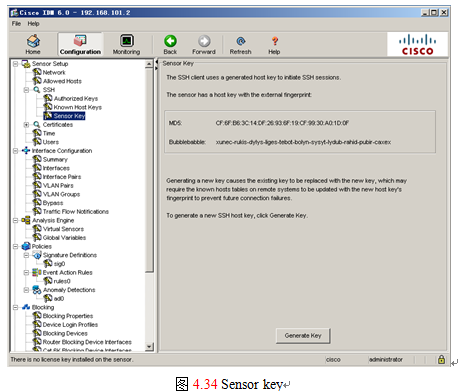Select rules0 under Event Action Rules
Screen dimensions: 473x391
pos(62,281)
